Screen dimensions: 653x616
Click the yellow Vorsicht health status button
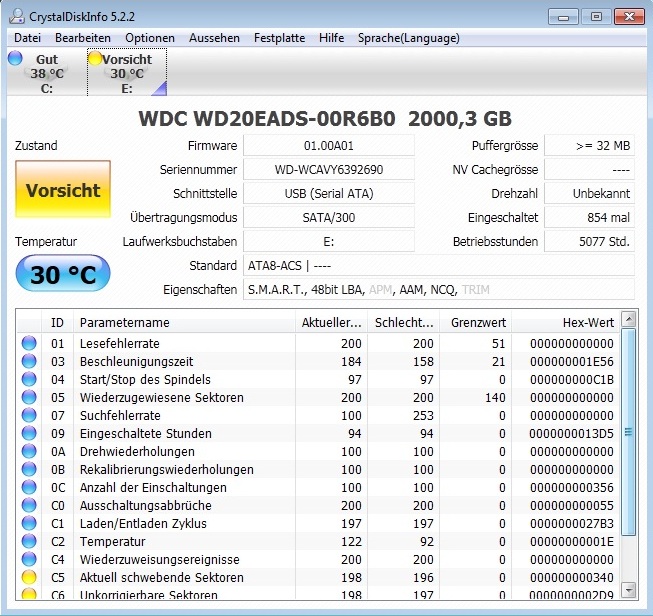click(63, 190)
